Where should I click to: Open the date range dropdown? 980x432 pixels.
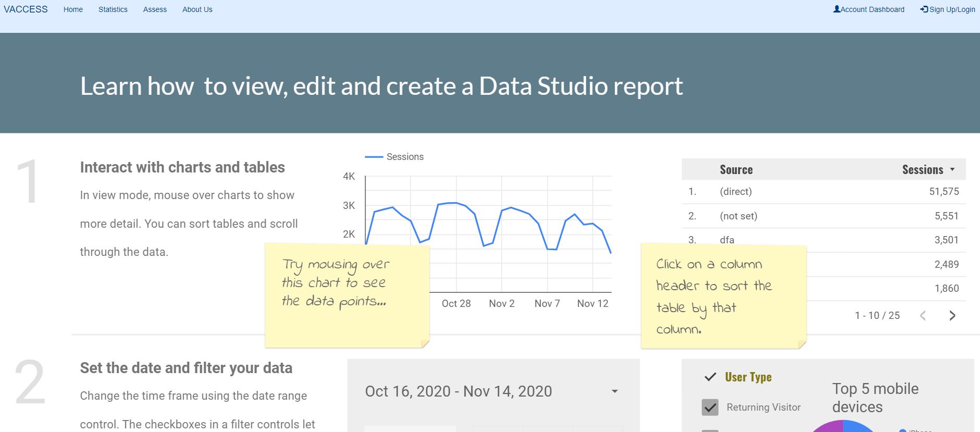click(x=493, y=391)
